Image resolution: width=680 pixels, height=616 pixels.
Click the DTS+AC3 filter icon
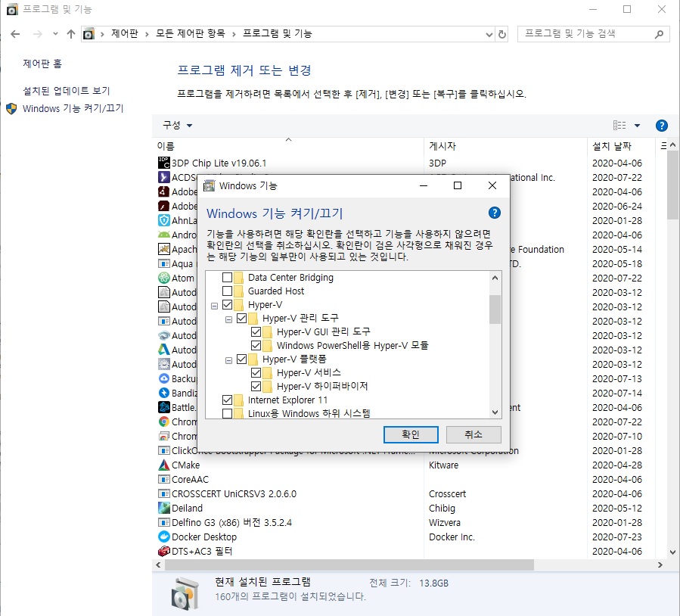(x=163, y=551)
